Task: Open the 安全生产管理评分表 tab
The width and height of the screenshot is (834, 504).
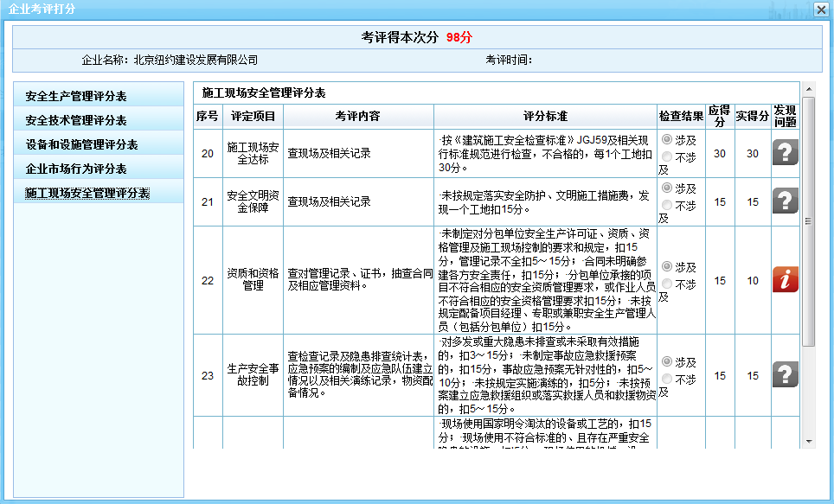Action: [76, 96]
